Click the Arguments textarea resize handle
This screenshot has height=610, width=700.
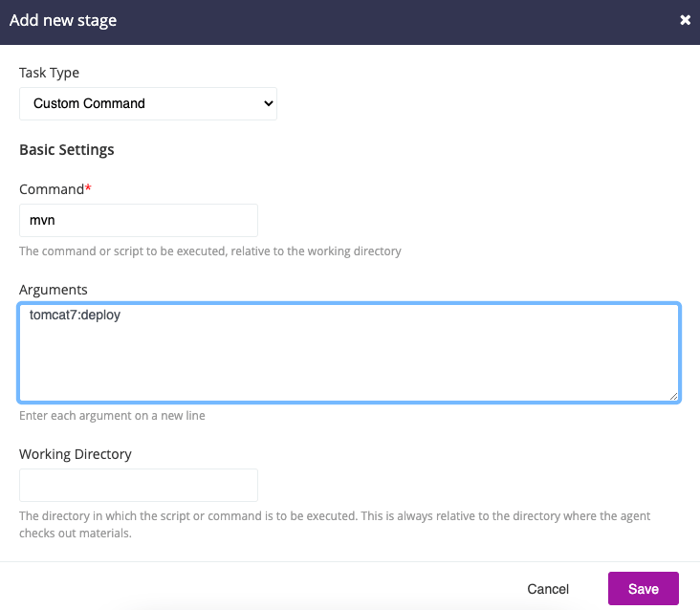(674, 396)
